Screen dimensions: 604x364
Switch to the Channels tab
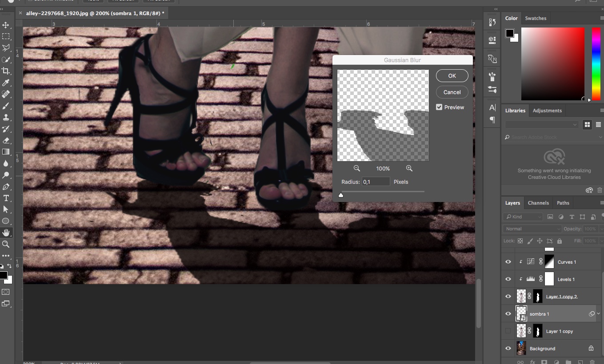[x=538, y=203]
